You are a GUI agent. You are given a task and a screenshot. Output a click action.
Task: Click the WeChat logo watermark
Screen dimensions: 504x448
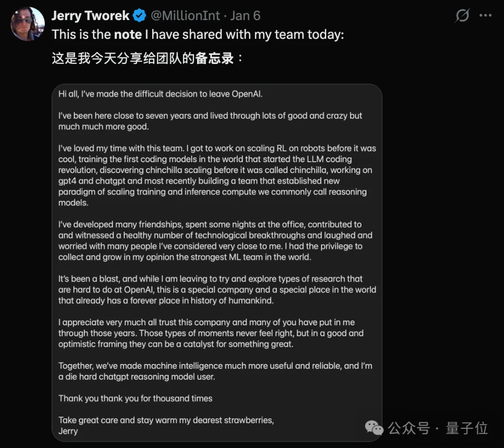[374, 427]
